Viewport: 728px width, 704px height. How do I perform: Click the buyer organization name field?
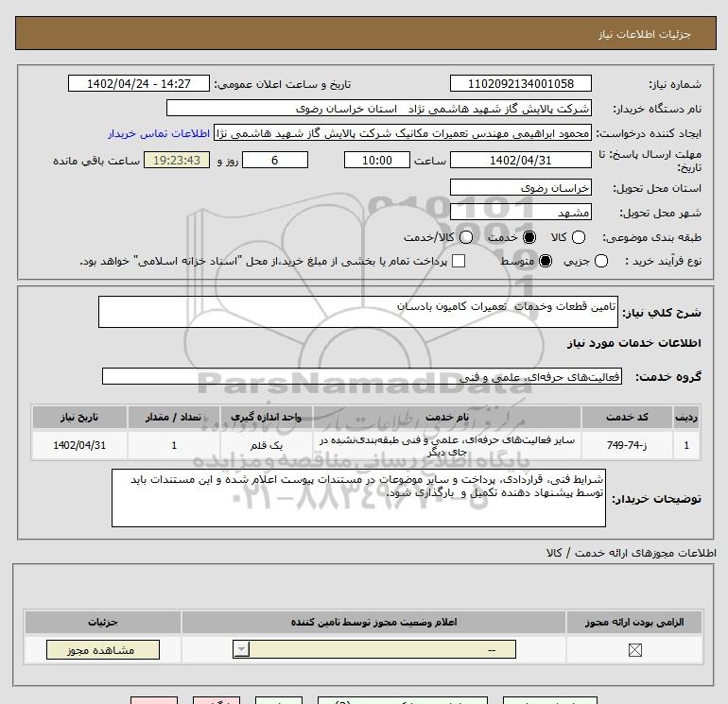tap(379, 109)
